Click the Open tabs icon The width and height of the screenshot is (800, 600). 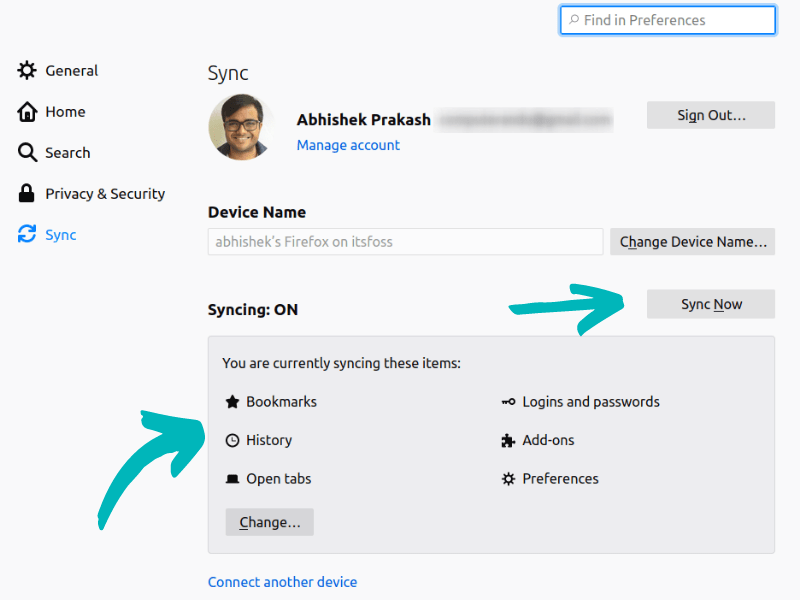coord(232,479)
